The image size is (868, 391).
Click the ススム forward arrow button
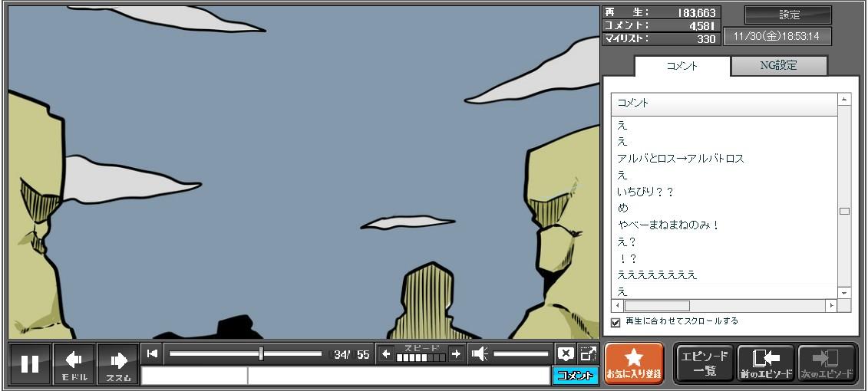pyautogui.click(x=118, y=363)
